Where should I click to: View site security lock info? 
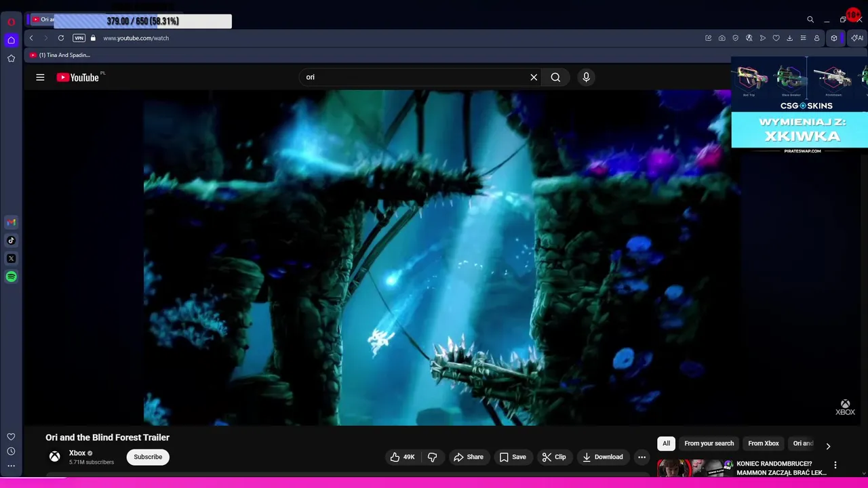pos(93,38)
